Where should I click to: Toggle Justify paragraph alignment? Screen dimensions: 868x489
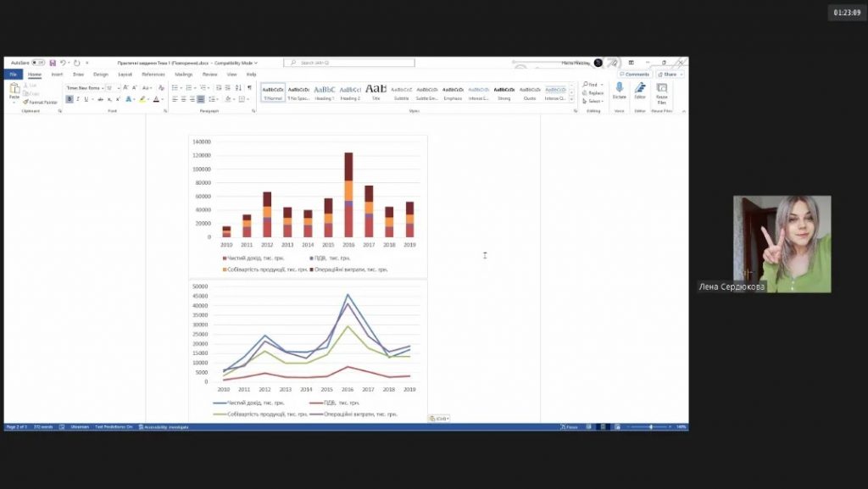201,99
